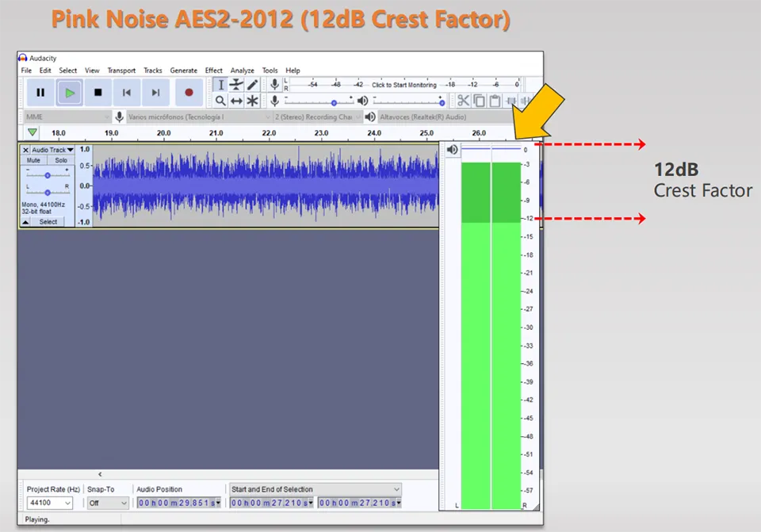The height and width of the screenshot is (532, 761).
Task: Click the green timeline play-head triangle
Action: tap(33, 132)
